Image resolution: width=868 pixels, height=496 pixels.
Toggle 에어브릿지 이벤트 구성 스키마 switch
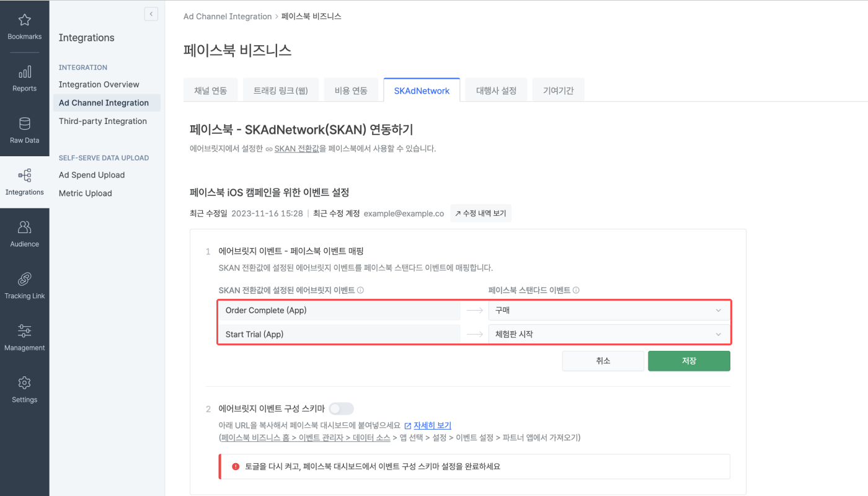342,409
